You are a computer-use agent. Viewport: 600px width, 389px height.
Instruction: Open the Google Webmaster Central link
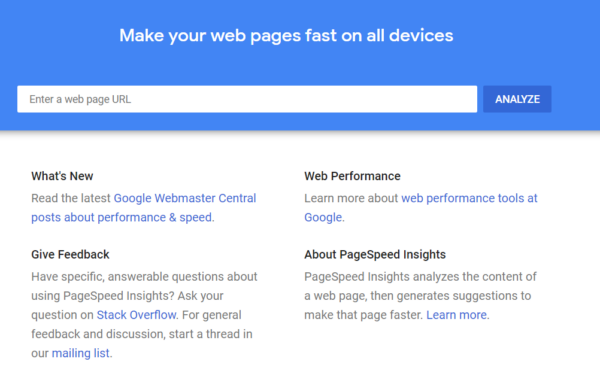185,198
